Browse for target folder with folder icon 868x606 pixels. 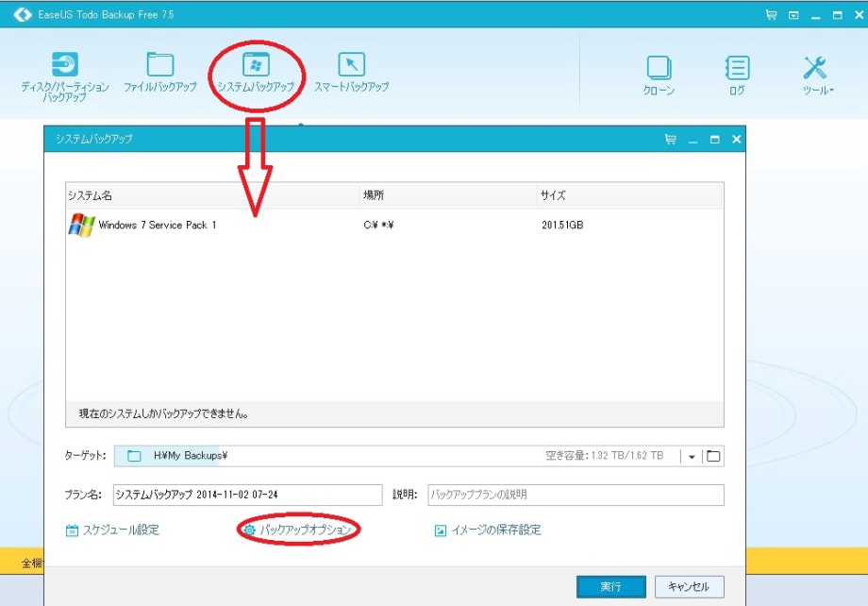713,457
